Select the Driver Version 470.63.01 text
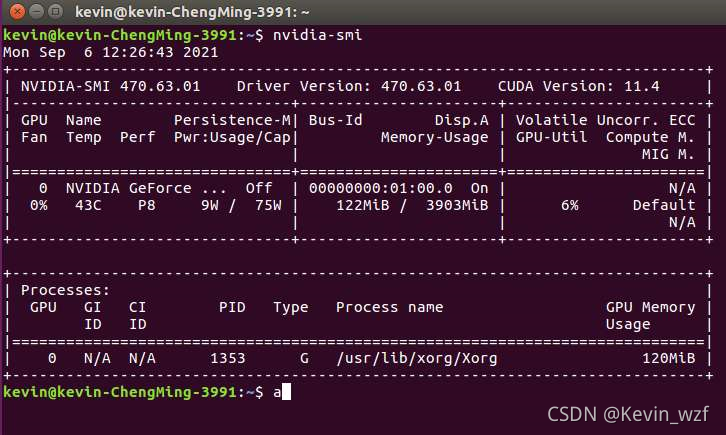This screenshot has width=726, height=435. tap(349, 86)
